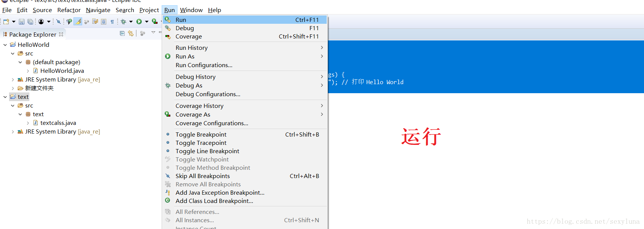Click the green Run toolbar button
Image resolution: width=644 pixels, height=229 pixels.
tap(139, 22)
